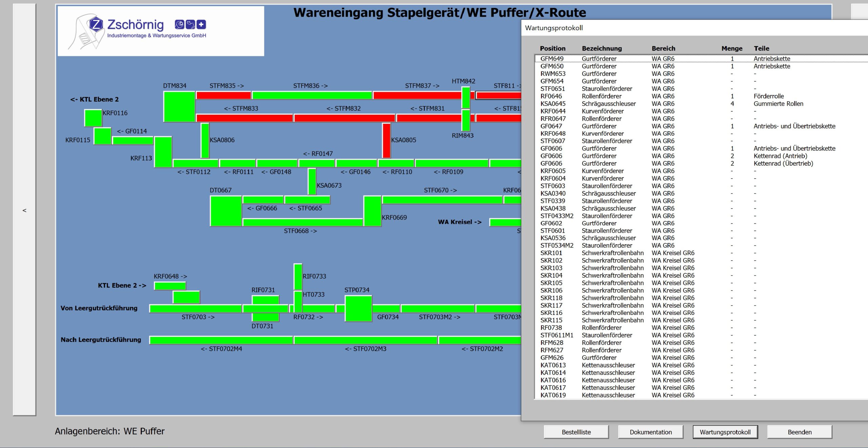Click the left panel collapse arrow
Viewport: 868px width, 448px height.
click(24, 210)
